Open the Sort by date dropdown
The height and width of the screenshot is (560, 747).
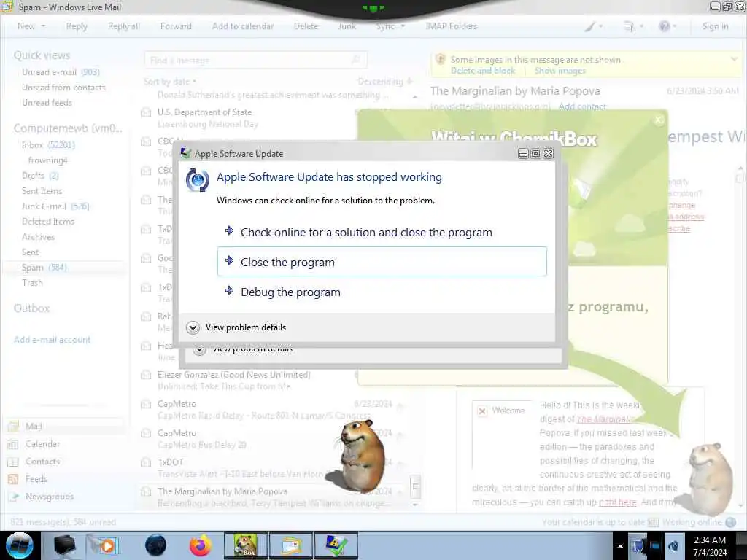(x=169, y=82)
